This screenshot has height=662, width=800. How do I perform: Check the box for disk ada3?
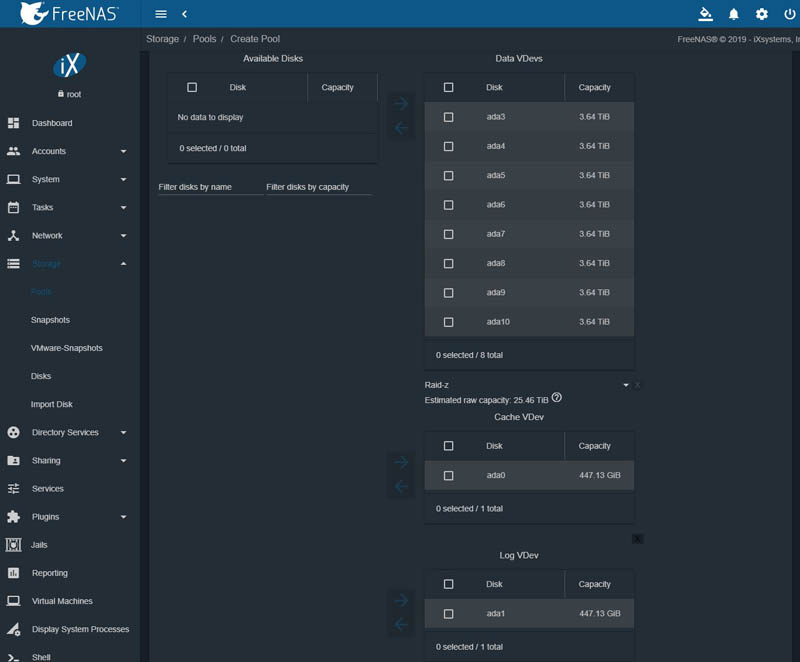coord(448,117)
